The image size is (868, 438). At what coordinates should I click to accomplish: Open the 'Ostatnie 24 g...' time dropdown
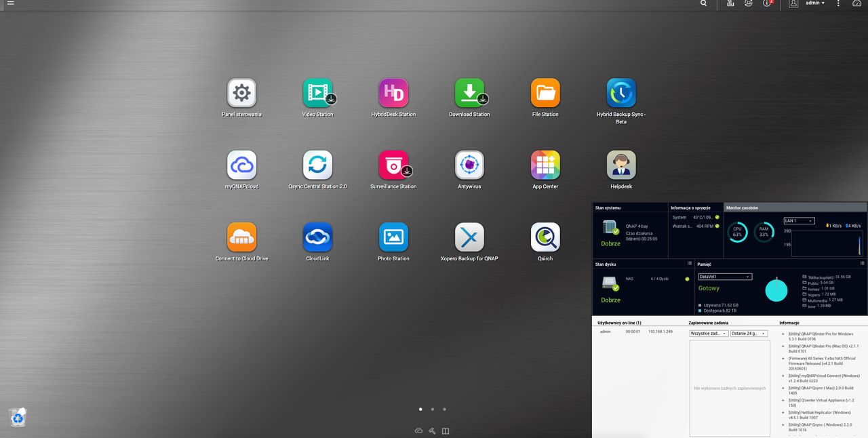(x=749, y=334)
